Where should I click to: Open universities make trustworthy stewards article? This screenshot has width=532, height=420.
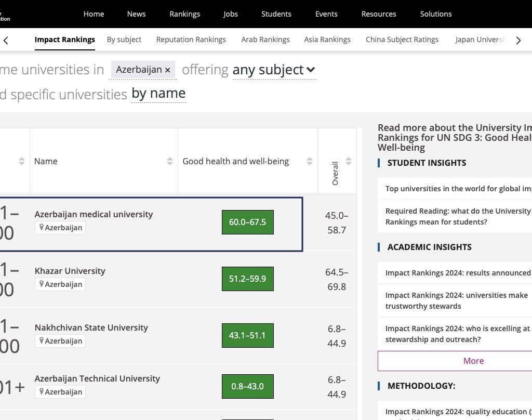pyautogui.click(x=457, y=300)
